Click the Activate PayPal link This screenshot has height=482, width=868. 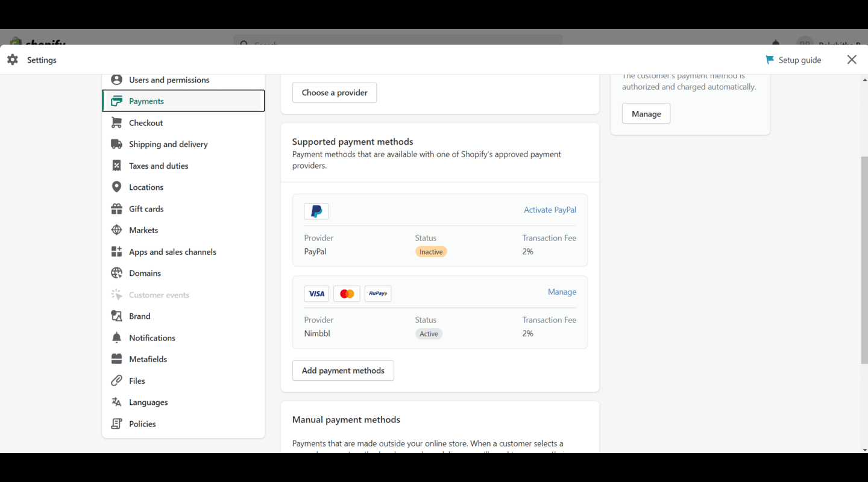(x=550, y=210)
